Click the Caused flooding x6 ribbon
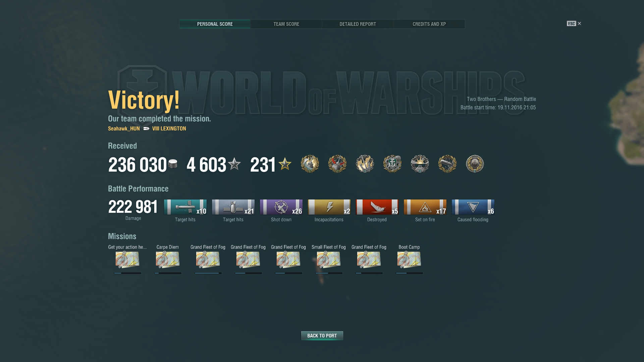Viewport: 644px width, 362px height. click(x=473, y=207)
